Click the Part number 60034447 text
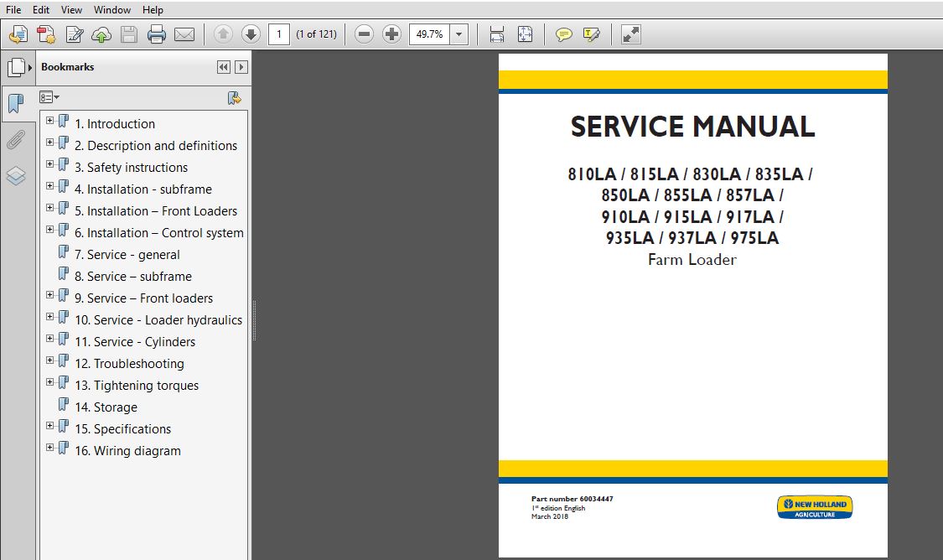The width and height of the screenshot is (943, 560). coord(572,499)
